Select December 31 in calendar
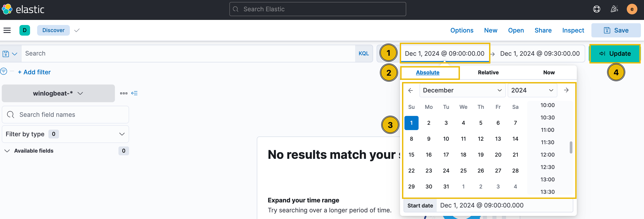The height and width of the screenshot is (219, 644). click(446, 187)
